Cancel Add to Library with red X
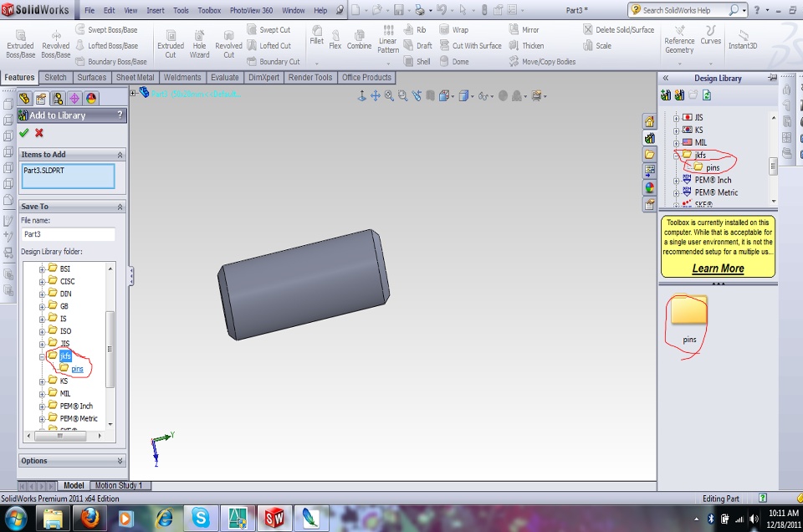Viewport: 803px width, 532px height. click(39, 133)
